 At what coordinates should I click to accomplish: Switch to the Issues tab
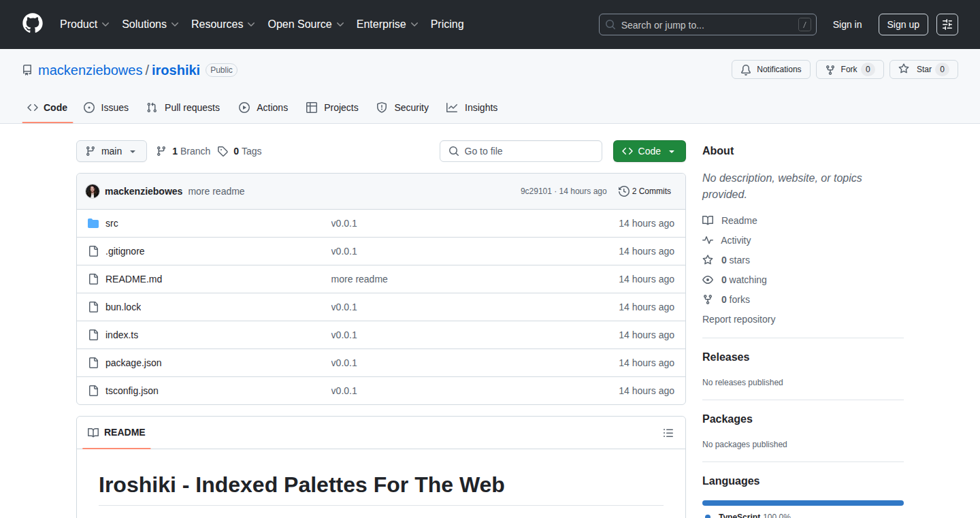pyautogui.click(x=106, y=108)
